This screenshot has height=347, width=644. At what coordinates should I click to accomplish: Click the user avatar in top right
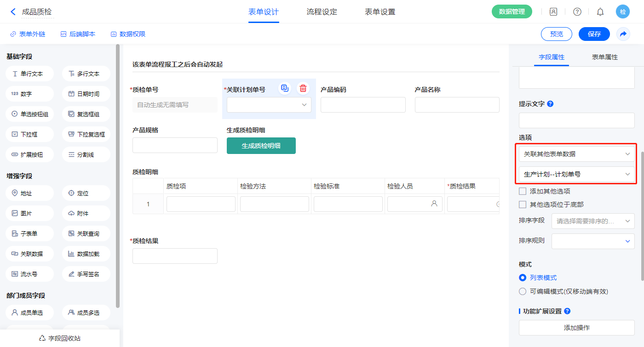point(622,12)
